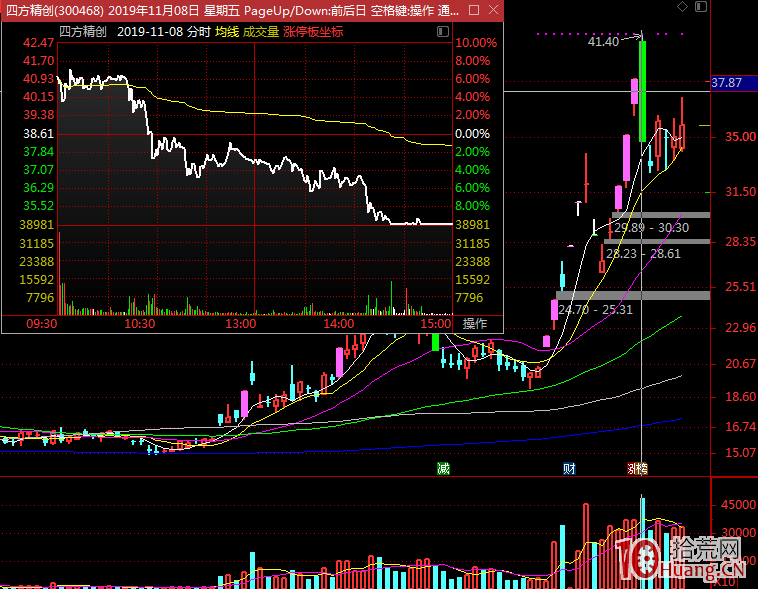The height and width of the screenshot is (589, 758).
Task: Click the 29.89 - 30.30 gap label
Action: 652,227
